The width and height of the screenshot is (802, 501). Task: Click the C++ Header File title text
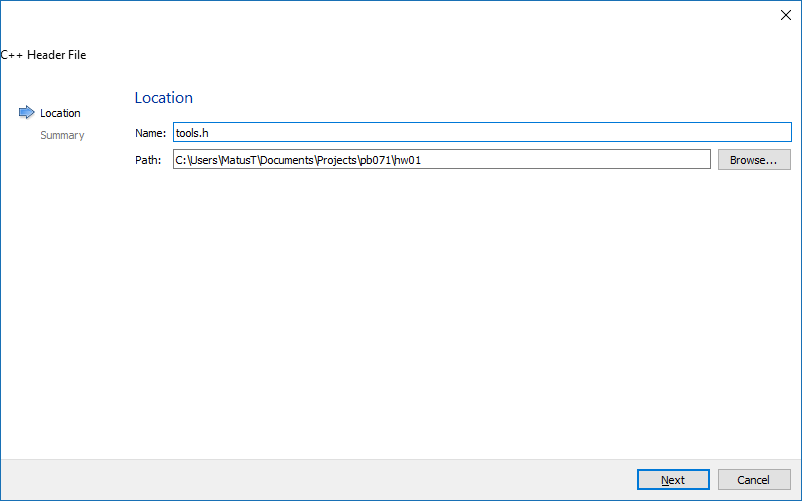pos(43,55)
